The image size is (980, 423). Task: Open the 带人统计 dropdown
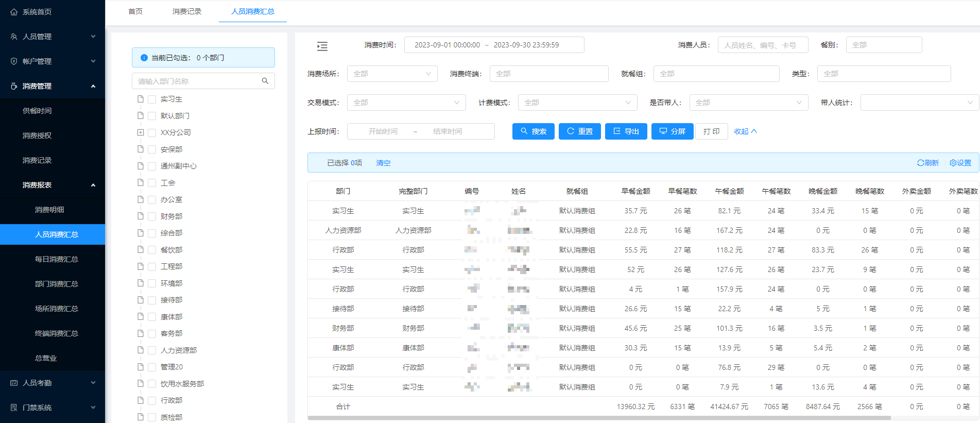coord(919,103)
